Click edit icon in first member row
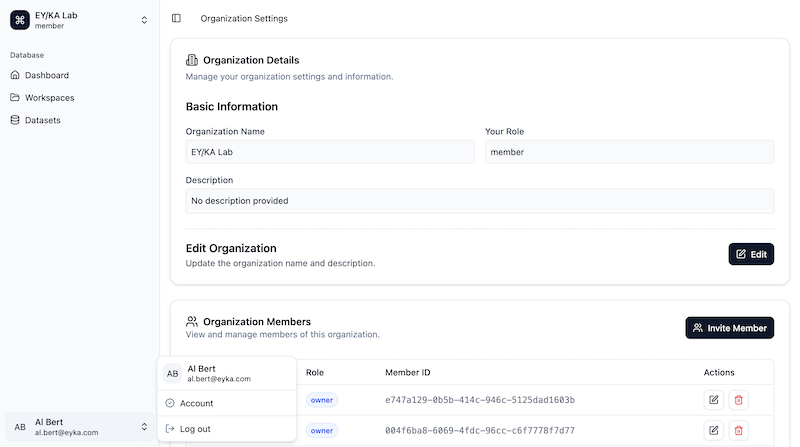 pos(713,400)
